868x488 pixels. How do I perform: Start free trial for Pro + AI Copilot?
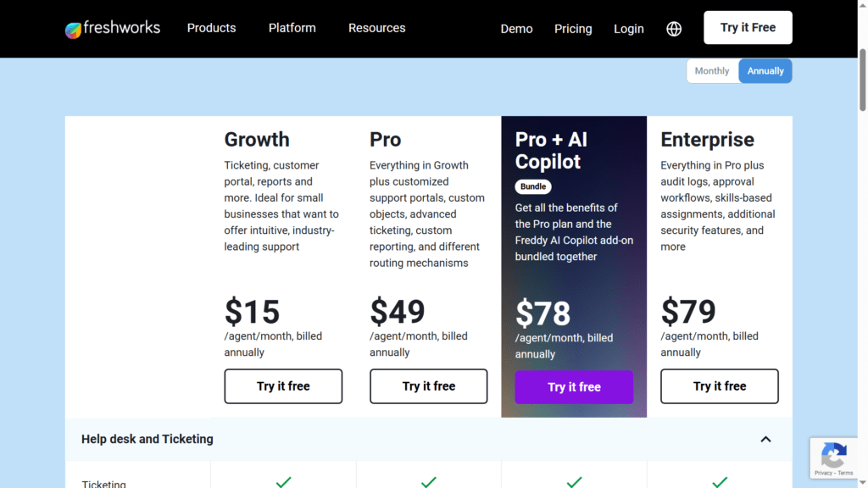click(574, 387)
